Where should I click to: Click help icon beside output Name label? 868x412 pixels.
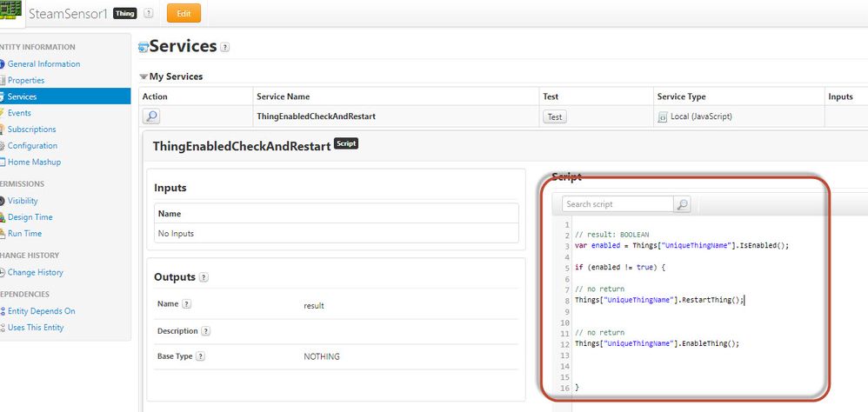tap(186, 304)
